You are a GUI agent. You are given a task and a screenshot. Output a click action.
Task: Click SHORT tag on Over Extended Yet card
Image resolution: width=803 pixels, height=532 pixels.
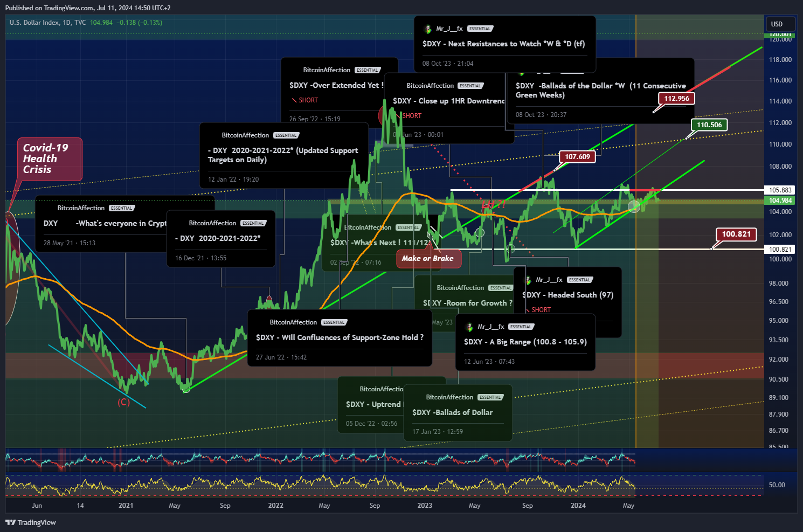(305, 100)
